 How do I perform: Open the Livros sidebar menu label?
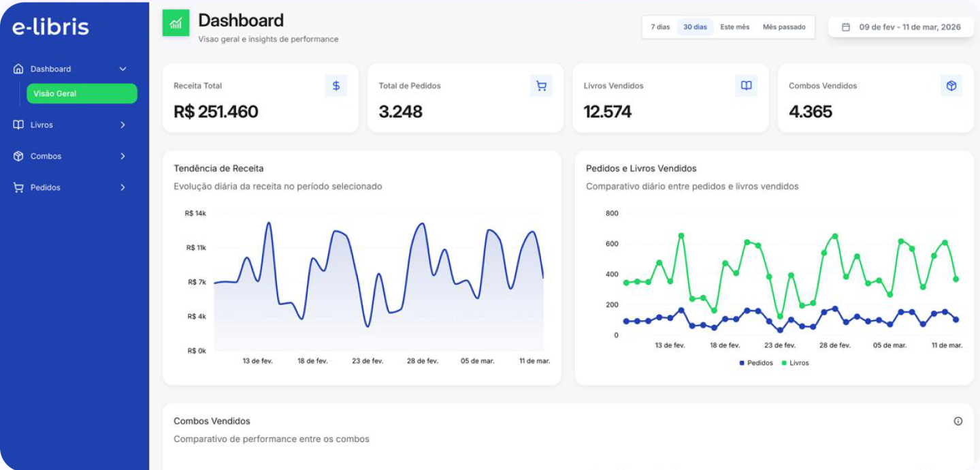42,125
